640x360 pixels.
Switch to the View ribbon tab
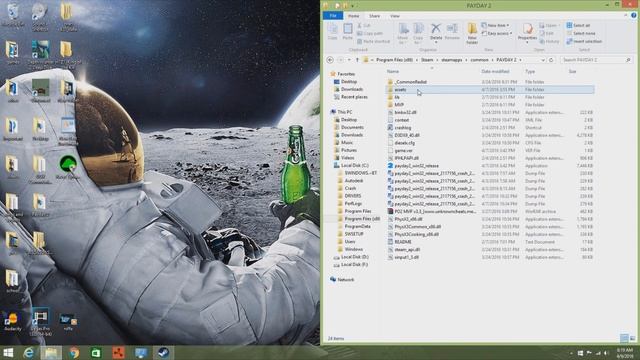(x=395, y=16)
